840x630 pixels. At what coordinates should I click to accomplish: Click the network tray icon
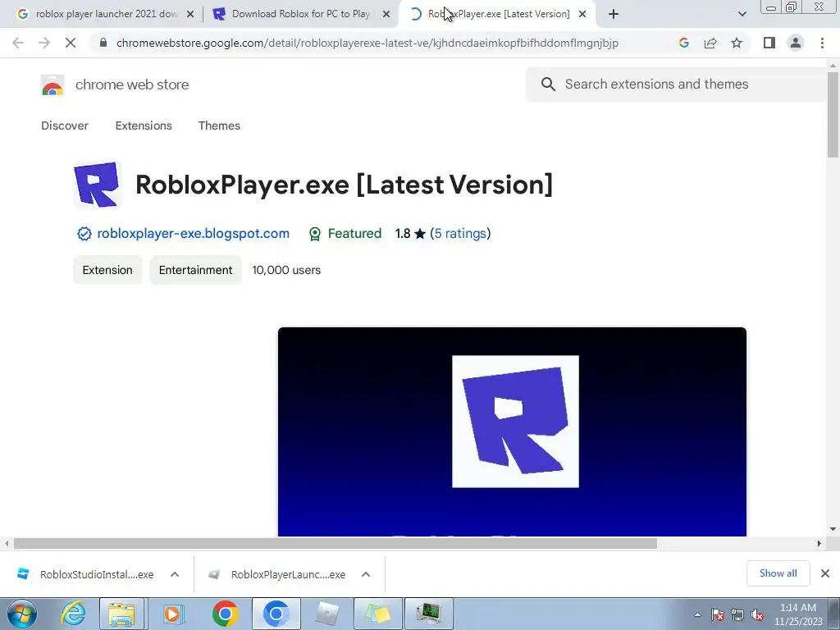click(x=737, y=614)
